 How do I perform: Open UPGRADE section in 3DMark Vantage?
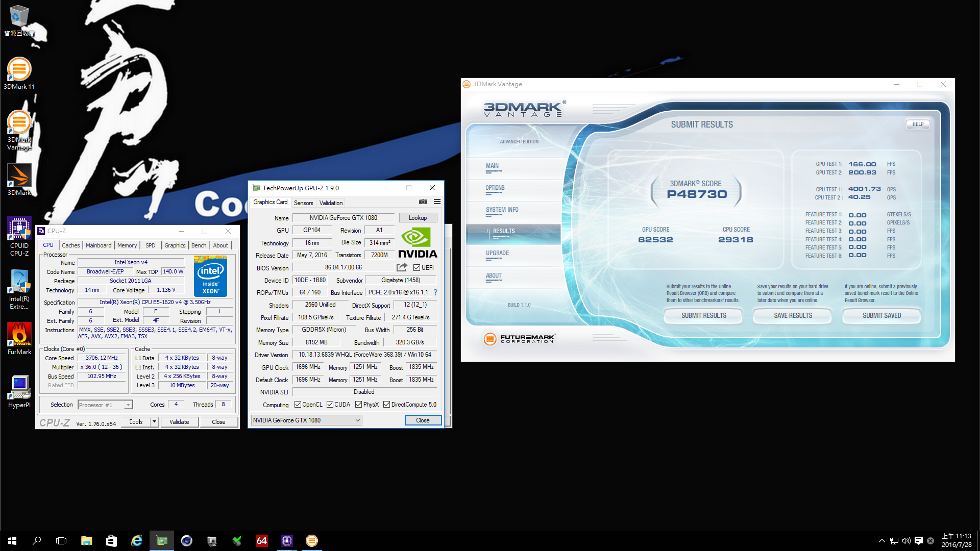click(513, 255)
